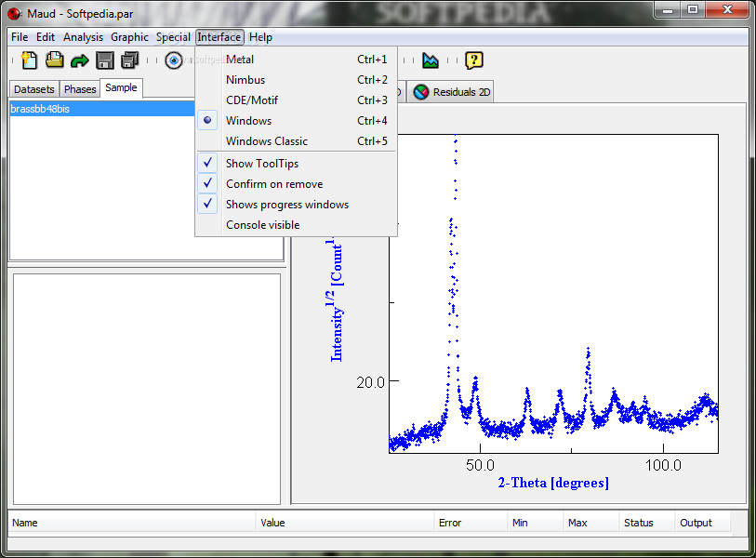Select the Nimbus look and feel
The width and height of the screenshot is (756, 558).
(296, 80)
